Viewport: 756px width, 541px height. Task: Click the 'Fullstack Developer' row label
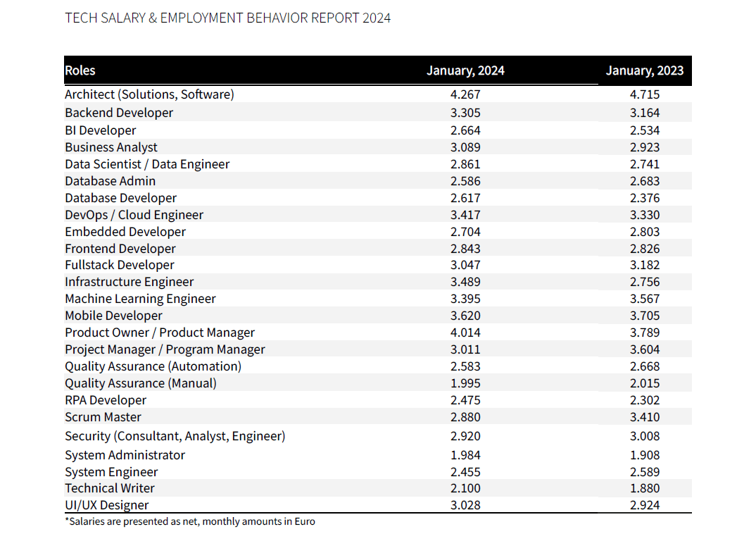pos(120,266)
